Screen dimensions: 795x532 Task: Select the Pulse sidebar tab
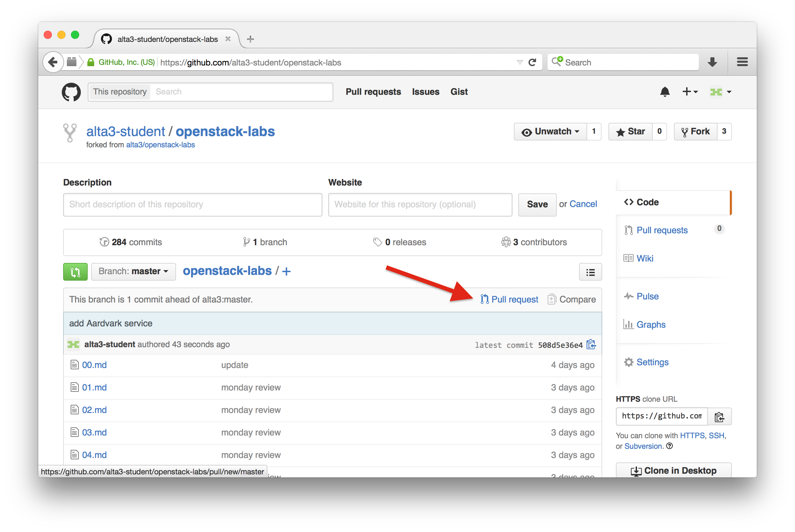click(647, 296)
